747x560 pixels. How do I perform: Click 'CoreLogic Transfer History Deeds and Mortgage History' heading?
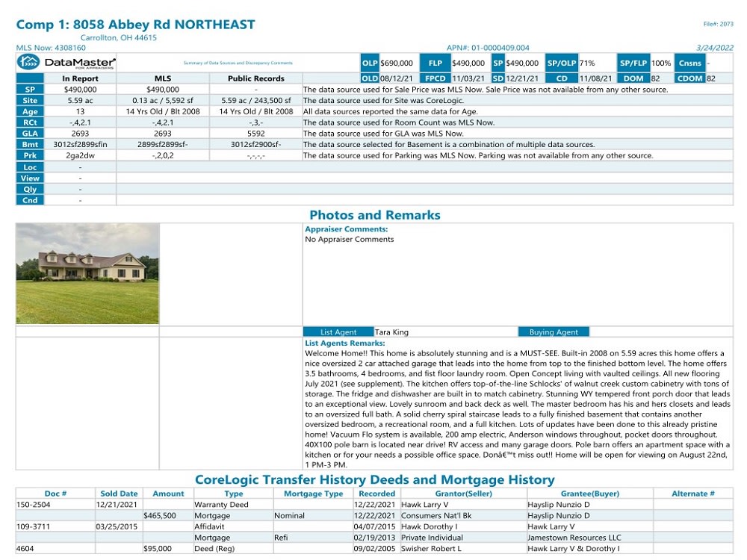375,479
